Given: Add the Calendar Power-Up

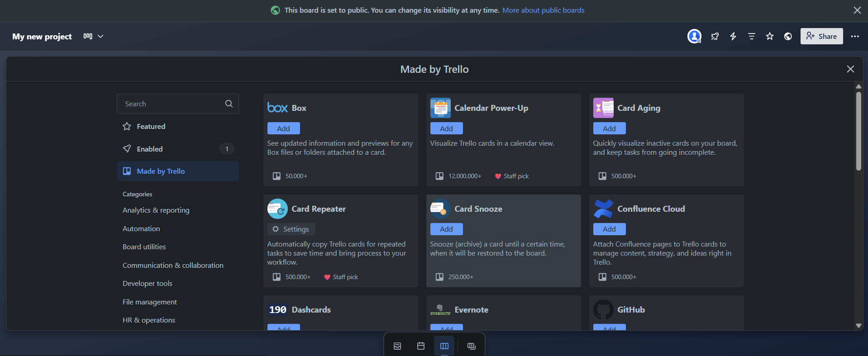Looking at the screenshot, I should point(447,128).
